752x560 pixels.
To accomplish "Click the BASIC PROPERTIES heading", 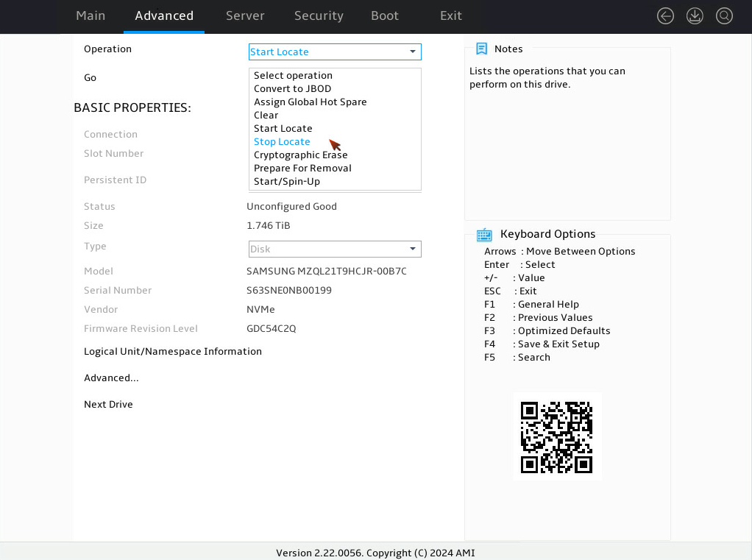I will (x=132, y=108).
